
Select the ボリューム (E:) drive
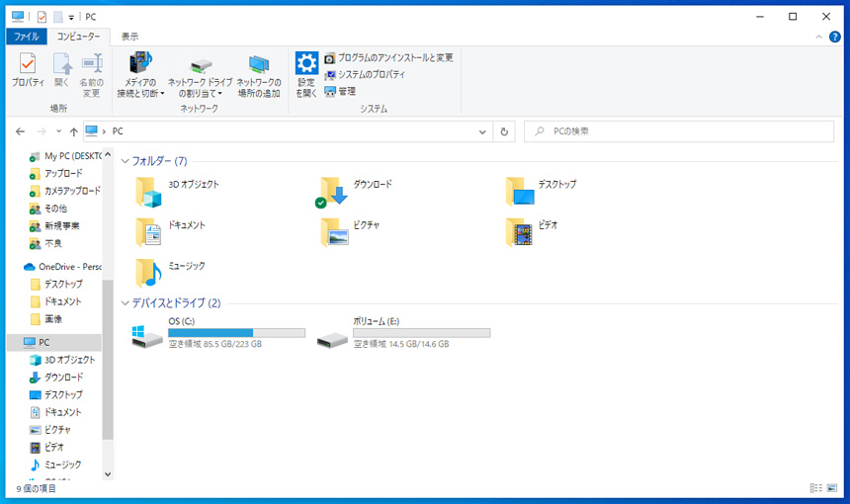(x=404, y=333)
